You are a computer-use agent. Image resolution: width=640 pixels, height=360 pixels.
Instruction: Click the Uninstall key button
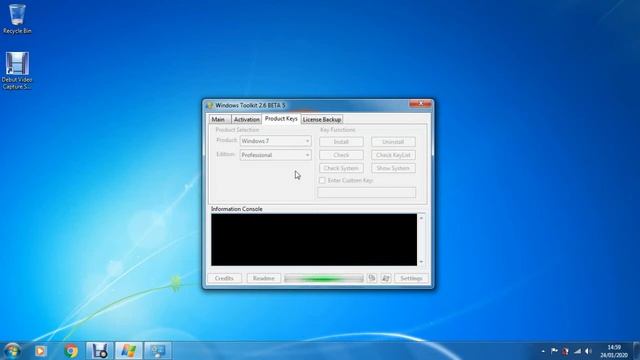click(x=393, y=142)
